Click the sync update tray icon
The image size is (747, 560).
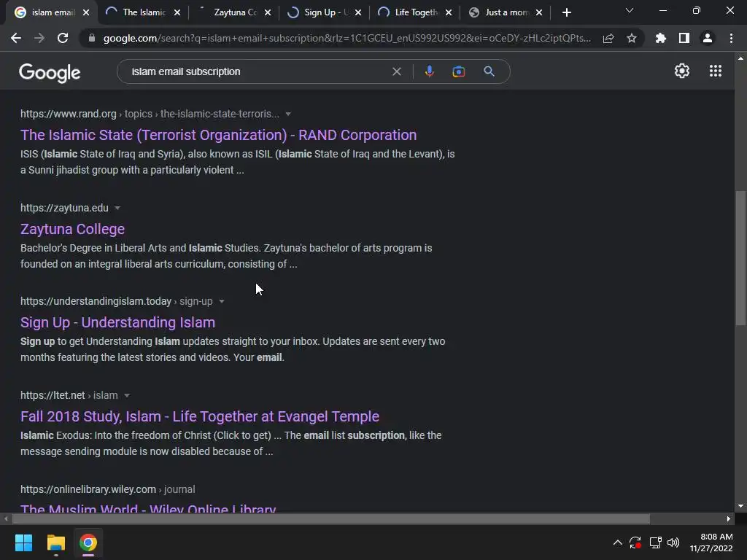click(635, 542)
